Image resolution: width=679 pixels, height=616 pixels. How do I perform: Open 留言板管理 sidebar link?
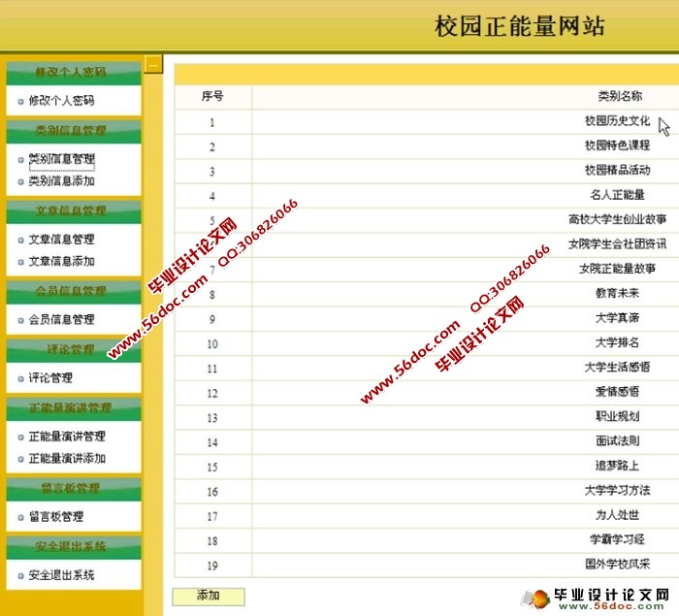coord(56,516)
